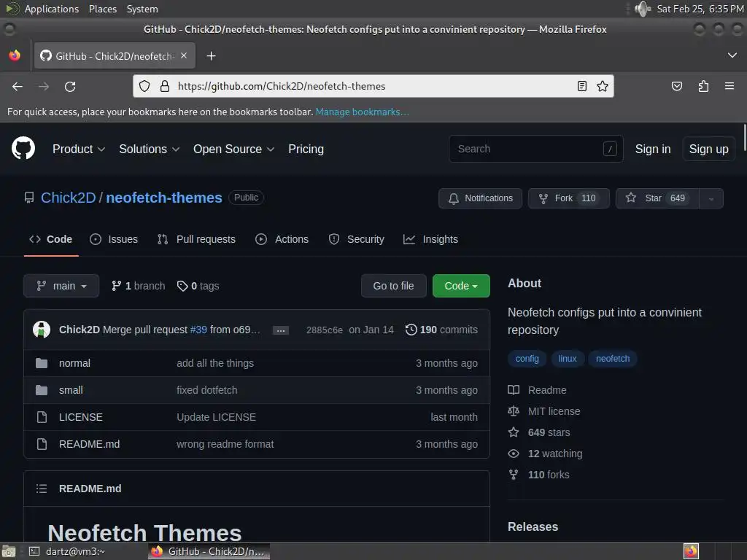Open the Star lists dropdown arrow

711,198
